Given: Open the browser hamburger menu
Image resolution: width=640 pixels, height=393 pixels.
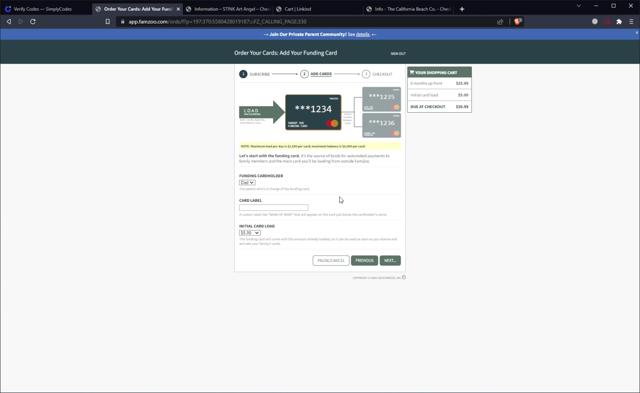Looking at the screenshot, I should pyautogui.click(x=631, y=22).
